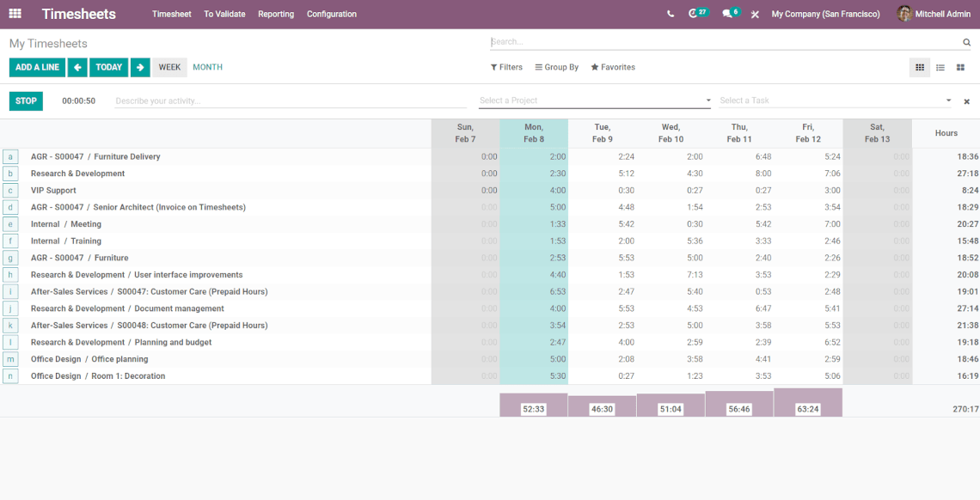The height and width of the screenshot is (500, 980).
Task: Expand the Select a Project dropdown
Action: (708, 101)
